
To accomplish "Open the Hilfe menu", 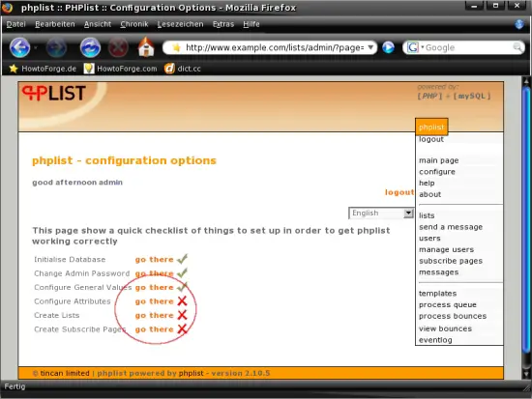I will coord(251,24).
